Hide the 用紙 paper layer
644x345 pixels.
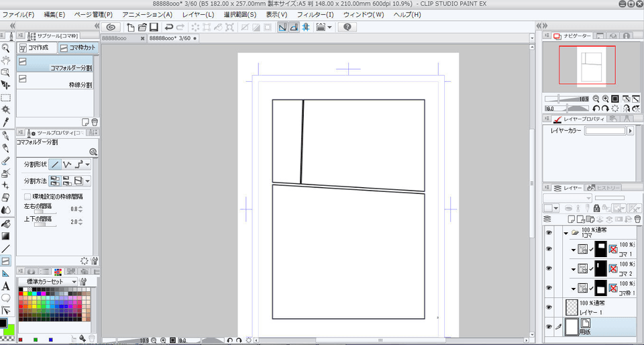(x=549, y=327)
